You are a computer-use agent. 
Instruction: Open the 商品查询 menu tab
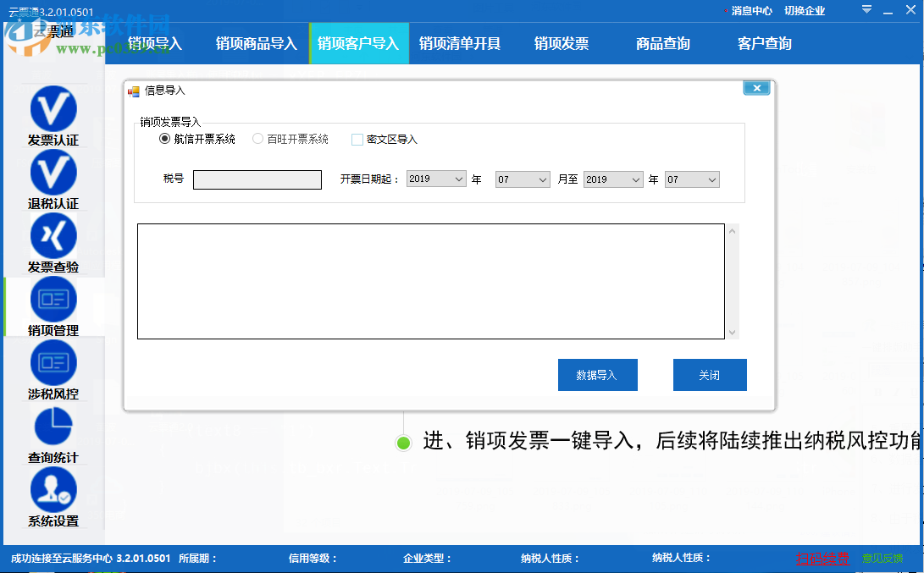pyautogui.click(x=662, y=43)
